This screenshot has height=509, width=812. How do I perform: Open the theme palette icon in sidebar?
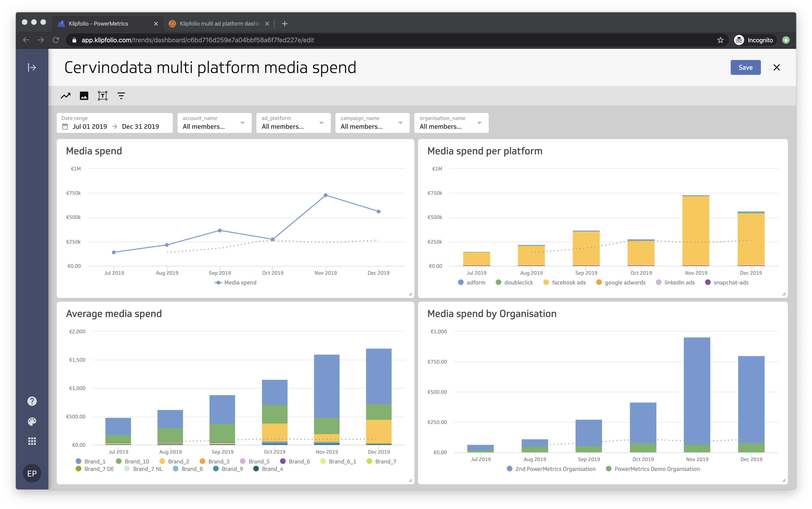click(32, 421)
